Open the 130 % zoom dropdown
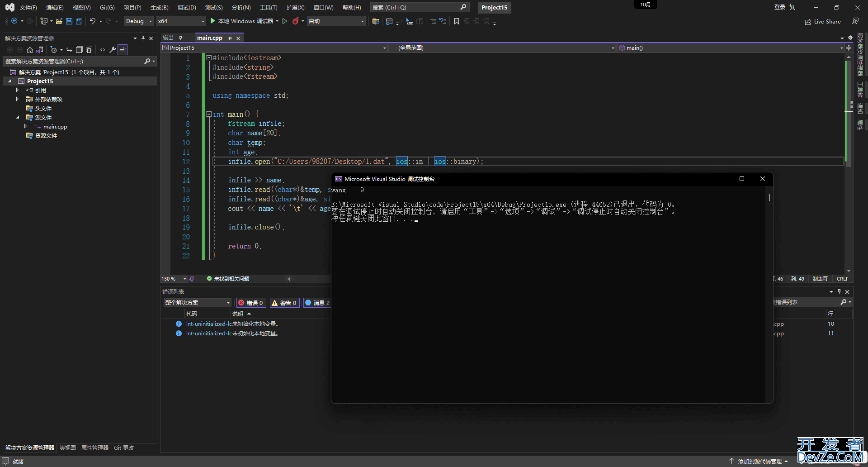This screenshot has width=868, height=467. click(174, 279)
